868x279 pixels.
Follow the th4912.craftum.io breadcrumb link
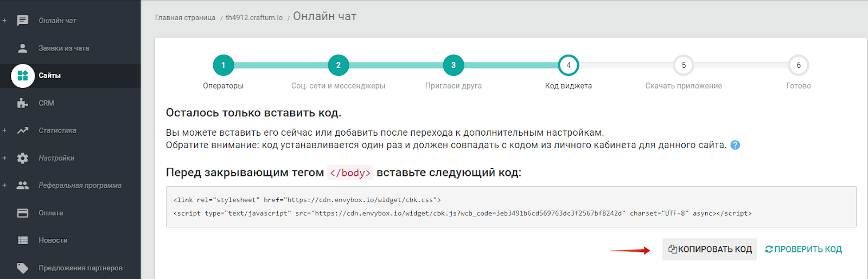[254, 18]
